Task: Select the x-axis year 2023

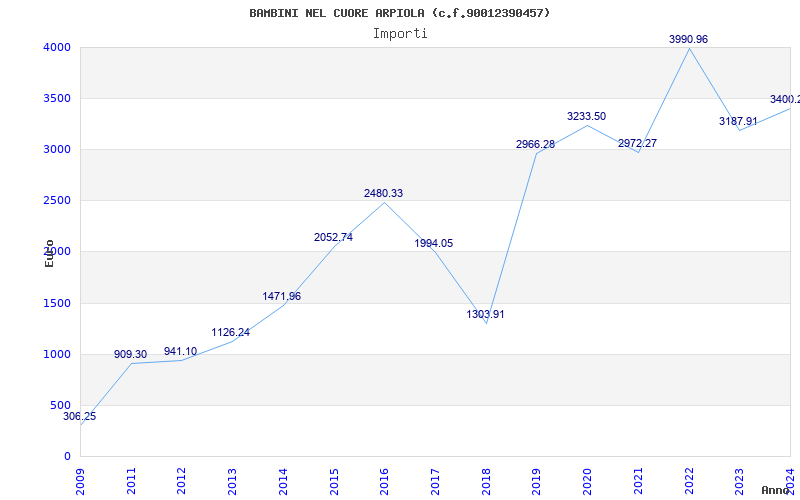Action: (739, 481)
